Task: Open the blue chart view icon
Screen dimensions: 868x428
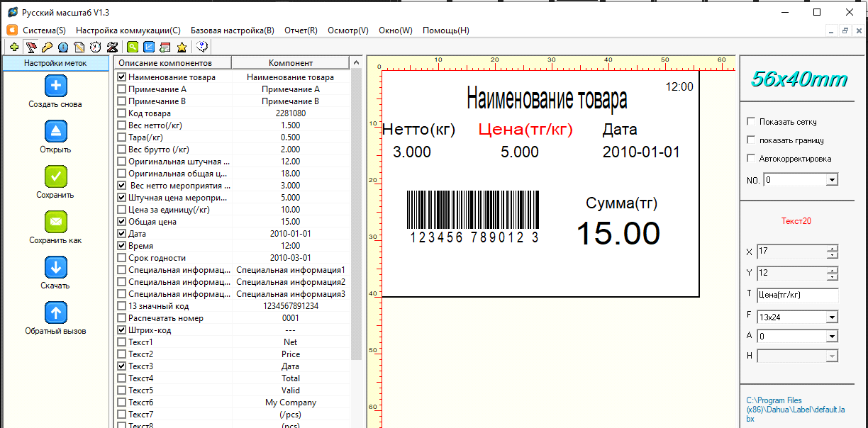Action: 150,47
